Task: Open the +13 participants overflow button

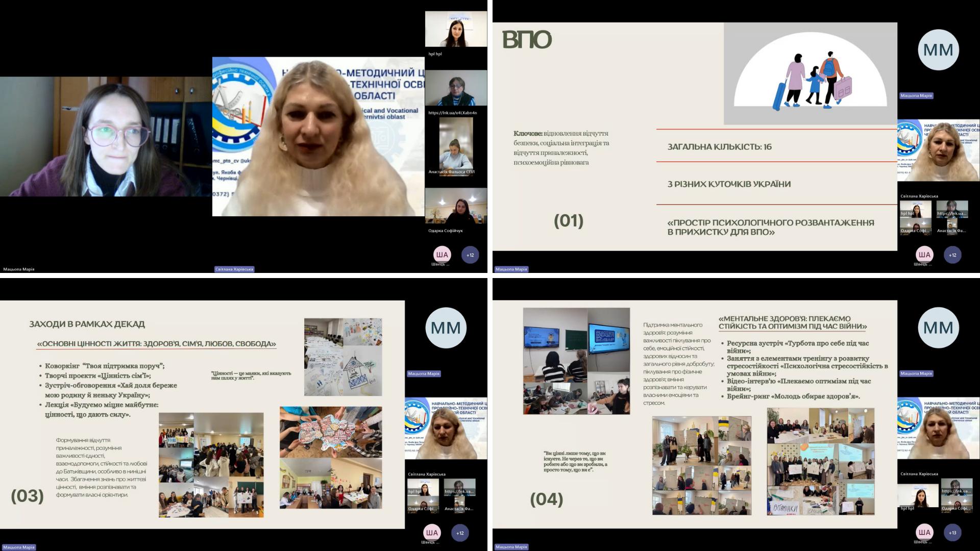Action: 952,533
